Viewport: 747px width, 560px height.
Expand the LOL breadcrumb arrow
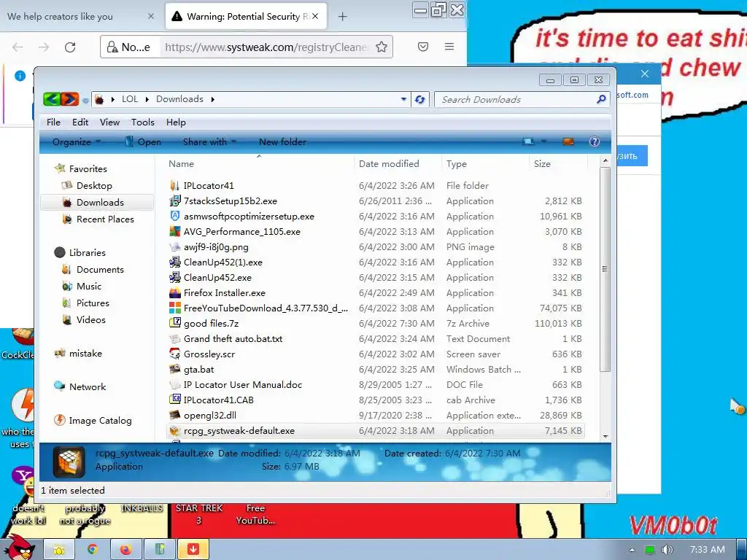click(x=147, y=99)
